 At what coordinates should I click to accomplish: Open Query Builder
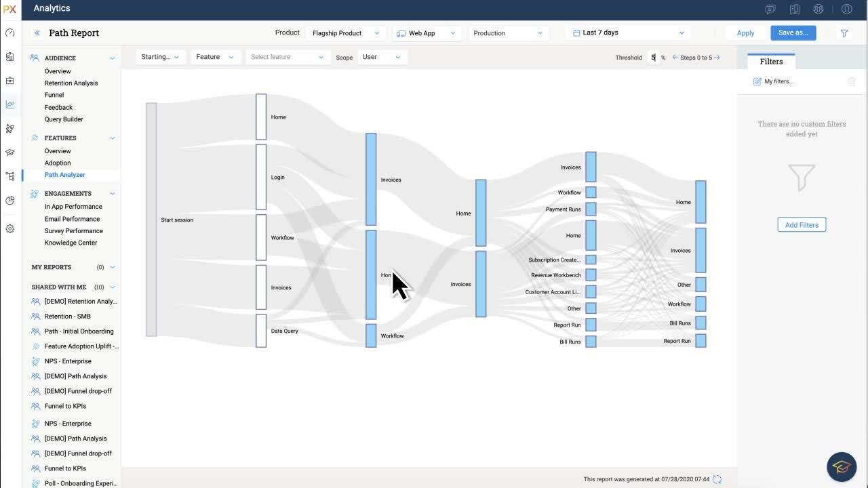(64, 119)
